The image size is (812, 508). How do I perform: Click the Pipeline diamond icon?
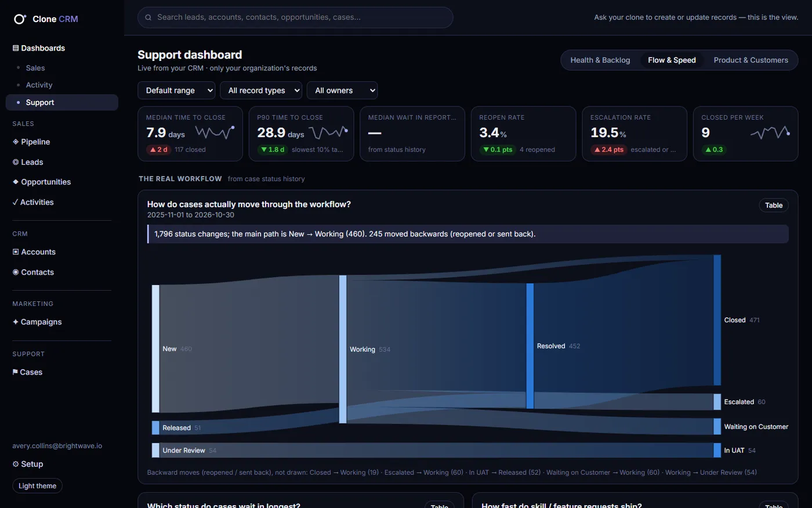pyautogui.click(x=16, y=142)
